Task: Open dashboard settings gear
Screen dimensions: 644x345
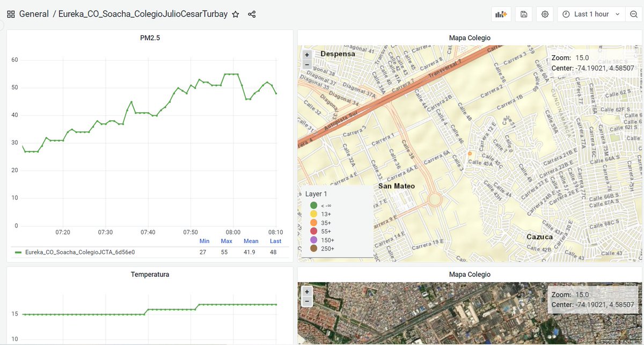Action: tap(545, 14)
